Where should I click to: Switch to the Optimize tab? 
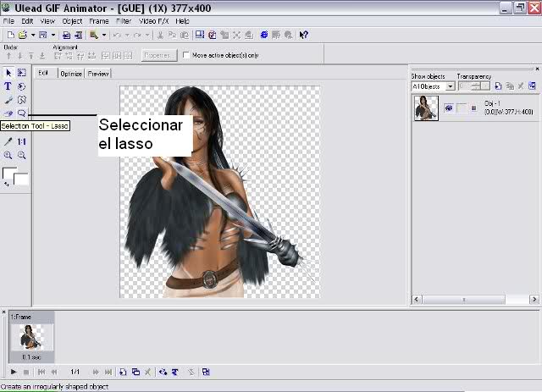tap(71, 74)
